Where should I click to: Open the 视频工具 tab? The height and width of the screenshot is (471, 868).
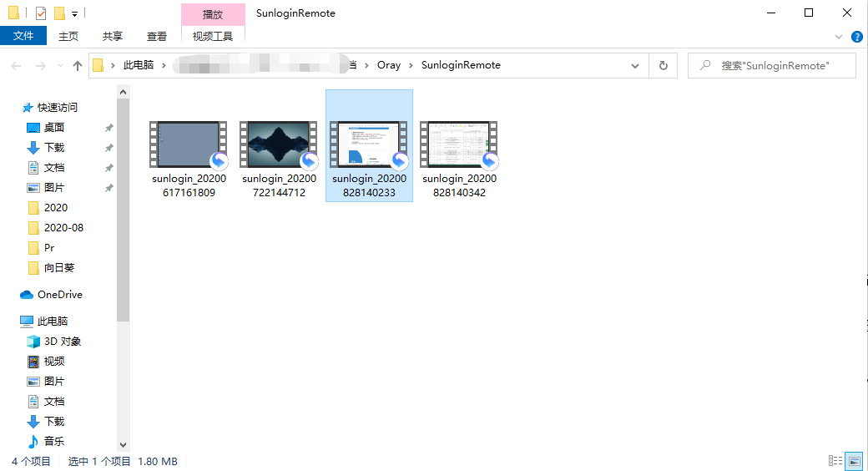click(213, 36)
